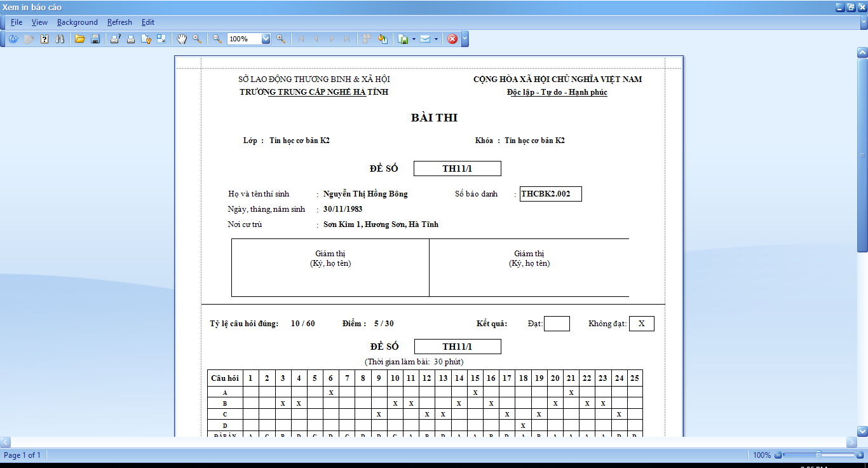Click the zoom in magnifier with plus
868x468 pixels.
pyautogui.click(x=281, y=39)
